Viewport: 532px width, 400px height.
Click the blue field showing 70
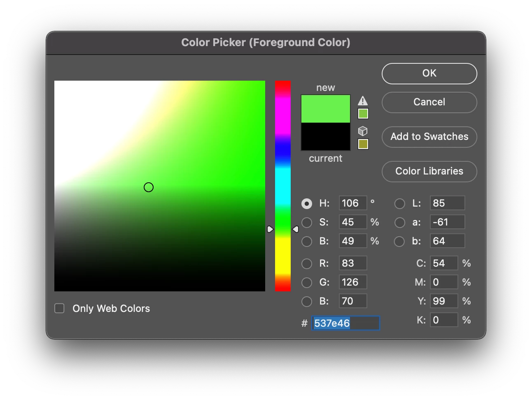353,301
